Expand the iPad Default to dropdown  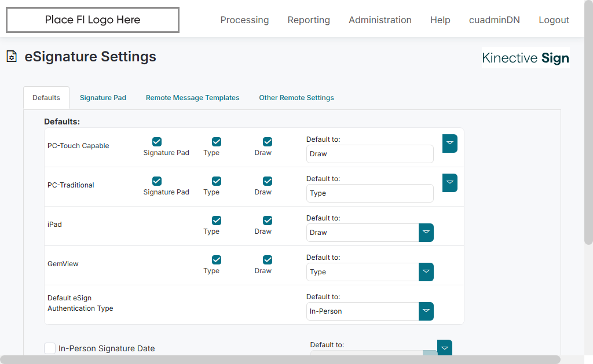click(426, 233)
